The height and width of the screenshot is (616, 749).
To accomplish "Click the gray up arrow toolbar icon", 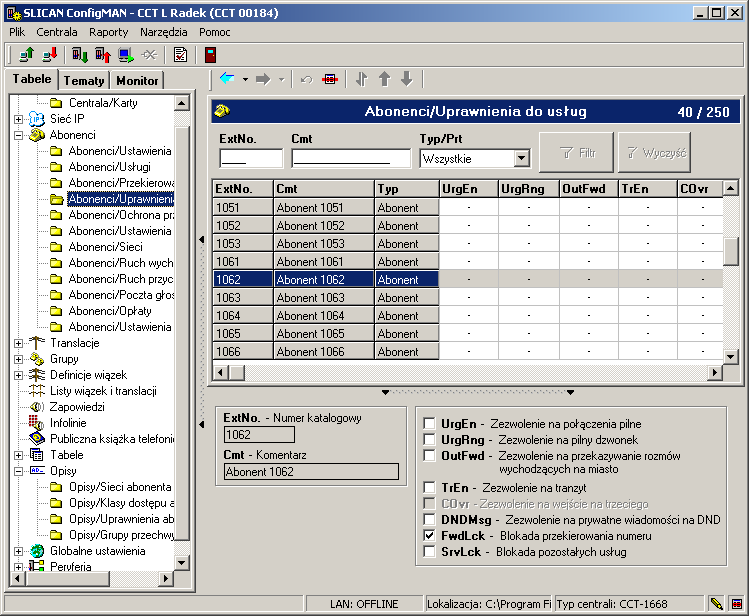I will click(385, 79).
